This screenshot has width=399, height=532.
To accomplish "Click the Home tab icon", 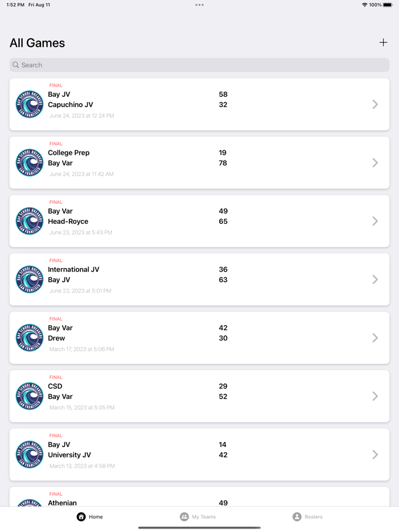I will click(81, 517).
